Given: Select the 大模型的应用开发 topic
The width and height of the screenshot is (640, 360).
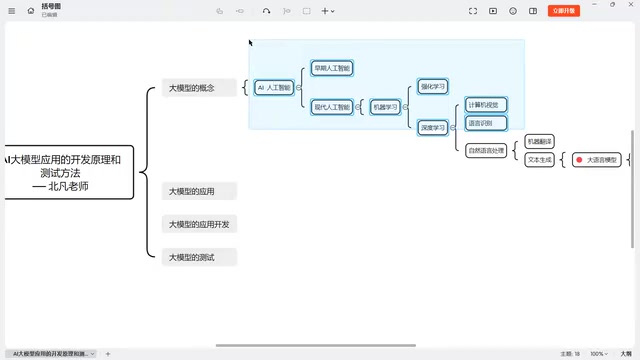Looking at the screenshot, I should (x=199, y=224).
